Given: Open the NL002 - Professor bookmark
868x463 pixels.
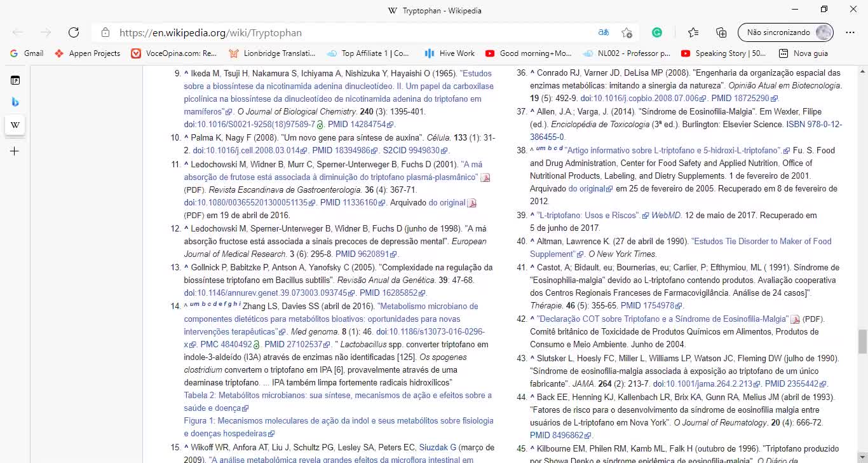Looking at the screenshot, I should [x=627, y=53].
